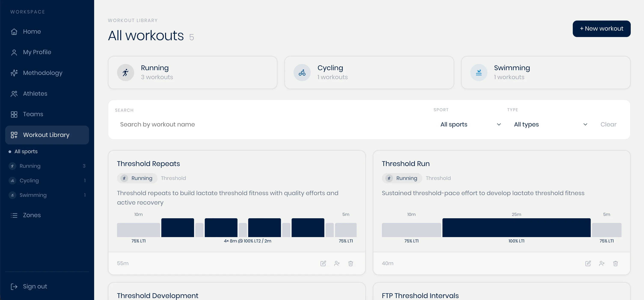Viewport: 644px width, 300px height.
Task: Filter sidebar by Cycling workouts
Action: (x=47, y=181)
